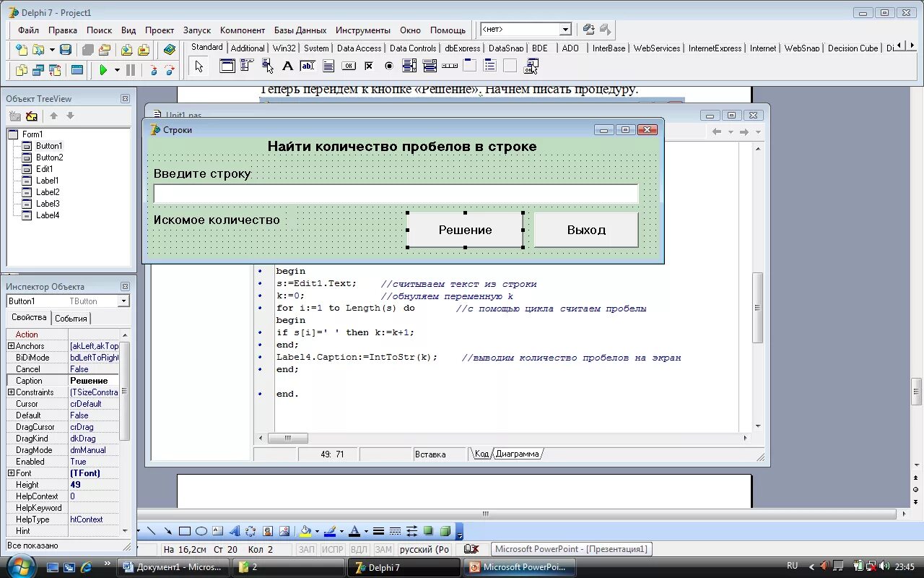The height and width of the screenshot is (578, 924).
Task: Click the font color A icon in Word
Action: pyautogui.click(x=354, y=532)
